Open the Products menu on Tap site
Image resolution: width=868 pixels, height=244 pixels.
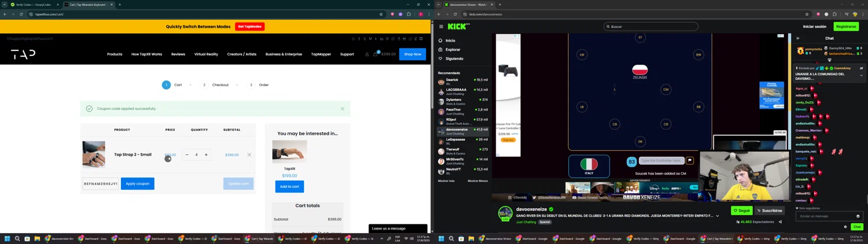115,54
